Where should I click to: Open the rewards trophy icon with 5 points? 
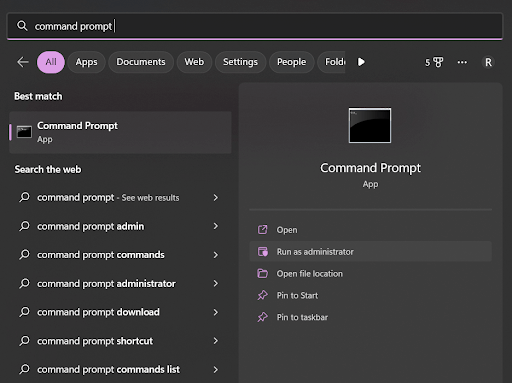(x=434, y=62)
